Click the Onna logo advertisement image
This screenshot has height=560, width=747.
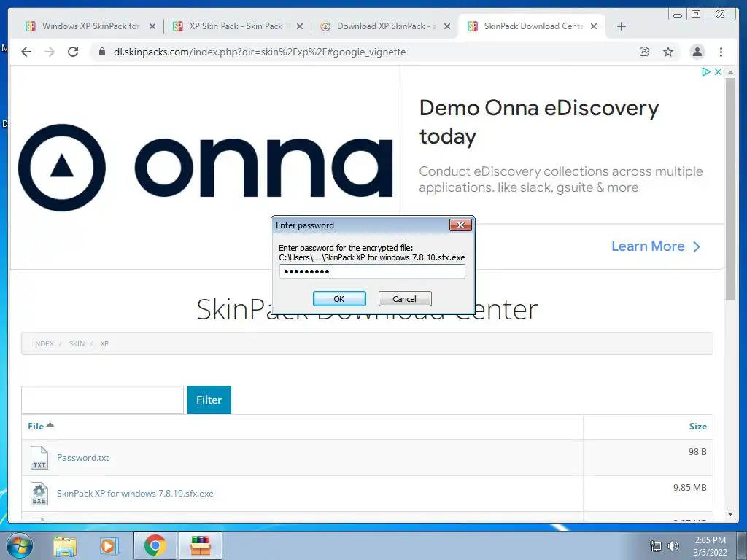click(205, 167)
